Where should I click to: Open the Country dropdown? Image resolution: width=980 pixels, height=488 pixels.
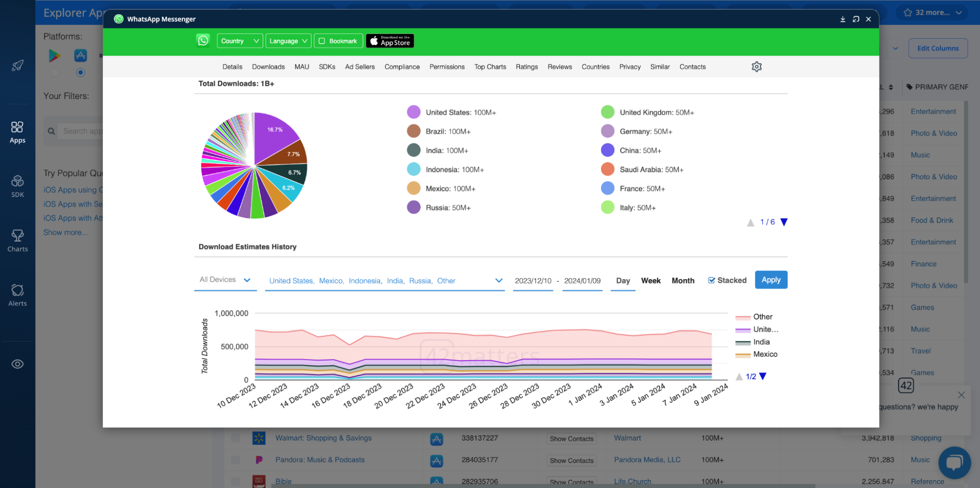pos(240,41)
